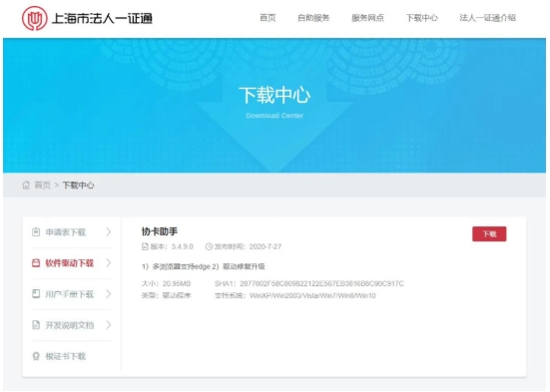The width and height of the screenshot is (550, 392).
Task: Click the release date 2020-7-27
Action: click(x=266, y=246)
